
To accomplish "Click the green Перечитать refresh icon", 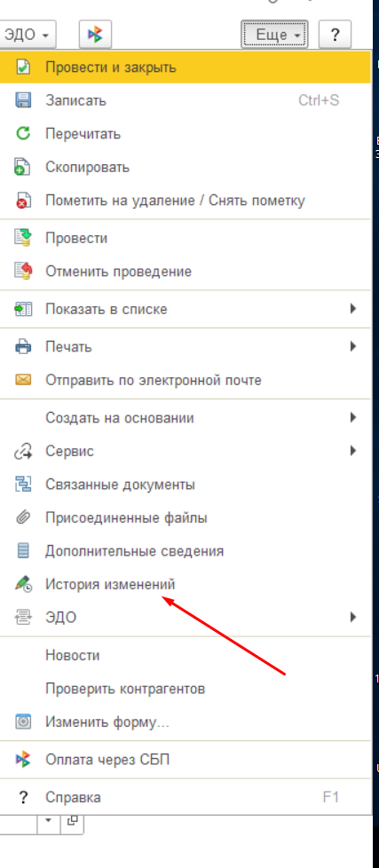I will pos(23,134).
